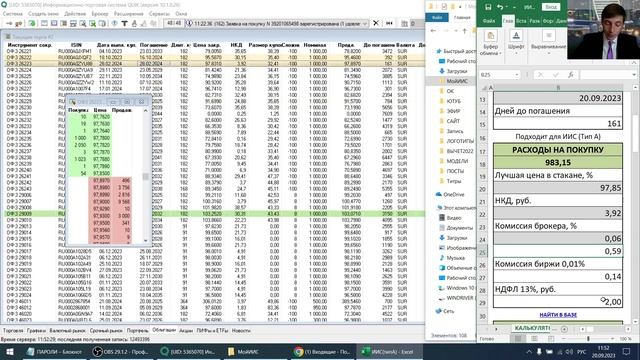Screen dimensions: 640x360
Task: Click the bold T text icon in QUIK toolbar
Action: pos(124,24)
